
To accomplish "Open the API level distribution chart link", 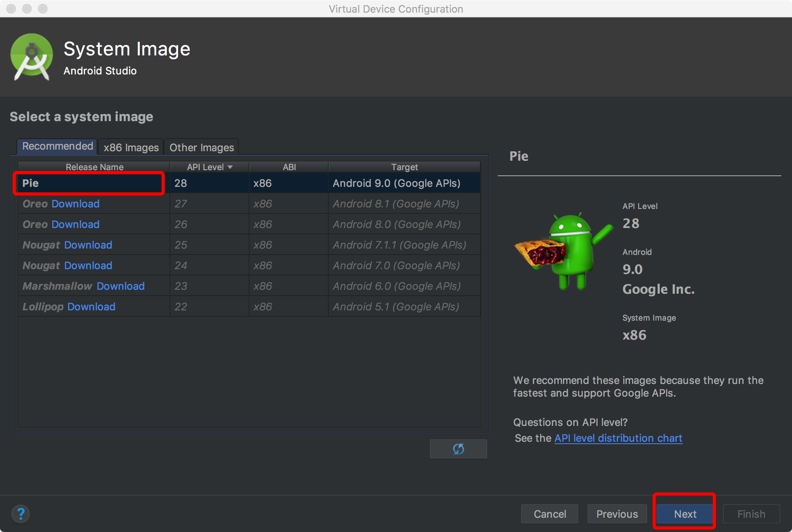I will [618, 438].
